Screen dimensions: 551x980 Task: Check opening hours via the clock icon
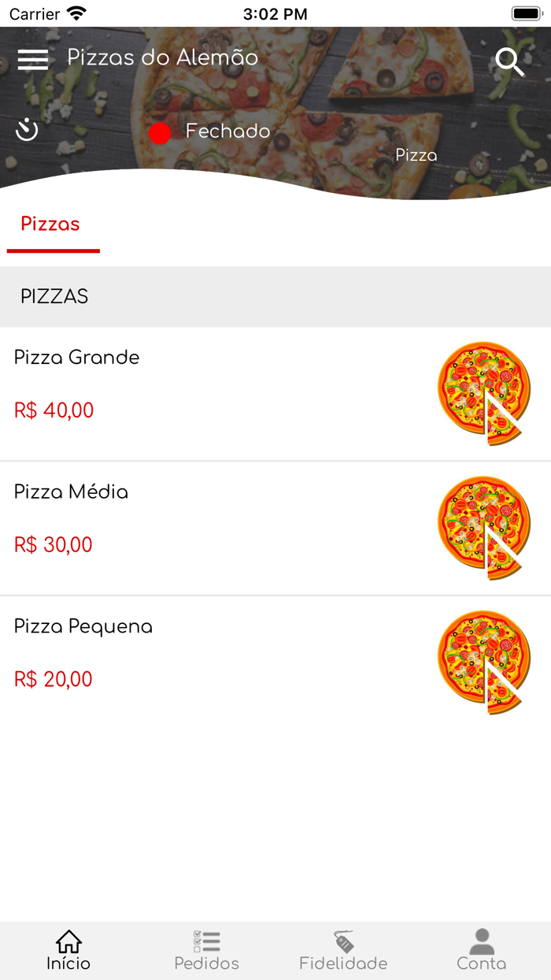point(27,128)
